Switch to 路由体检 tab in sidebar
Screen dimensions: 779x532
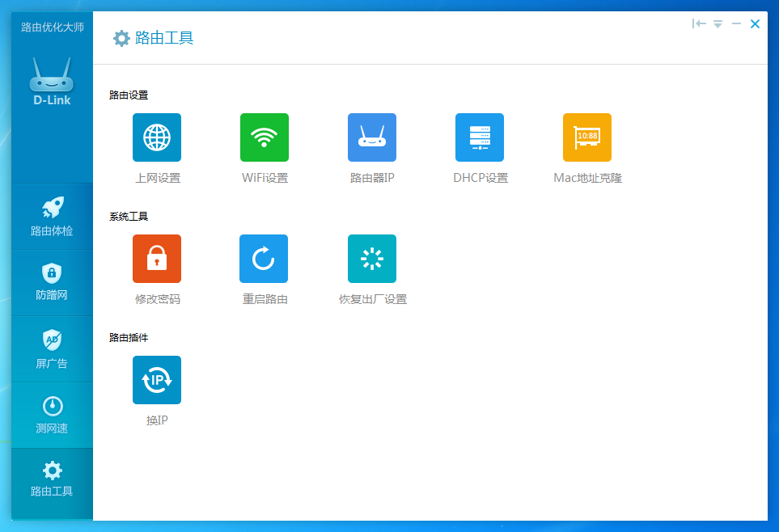click(52, 217)
